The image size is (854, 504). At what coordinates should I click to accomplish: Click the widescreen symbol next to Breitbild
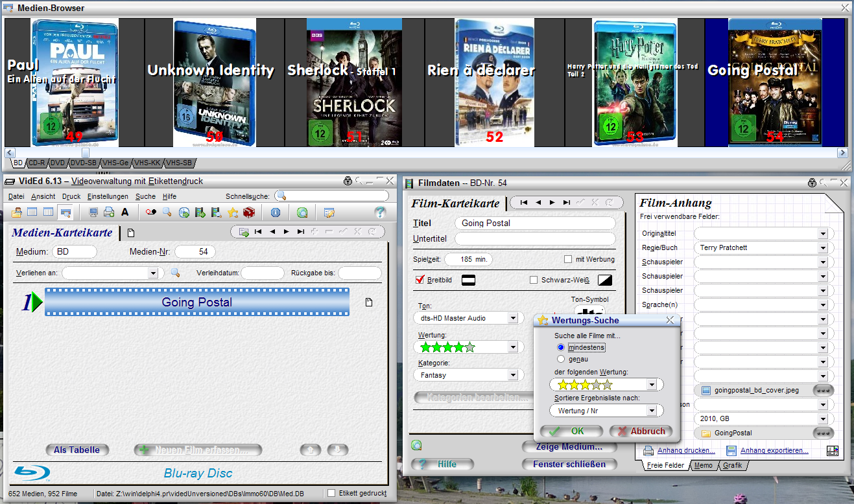[469, 280]
